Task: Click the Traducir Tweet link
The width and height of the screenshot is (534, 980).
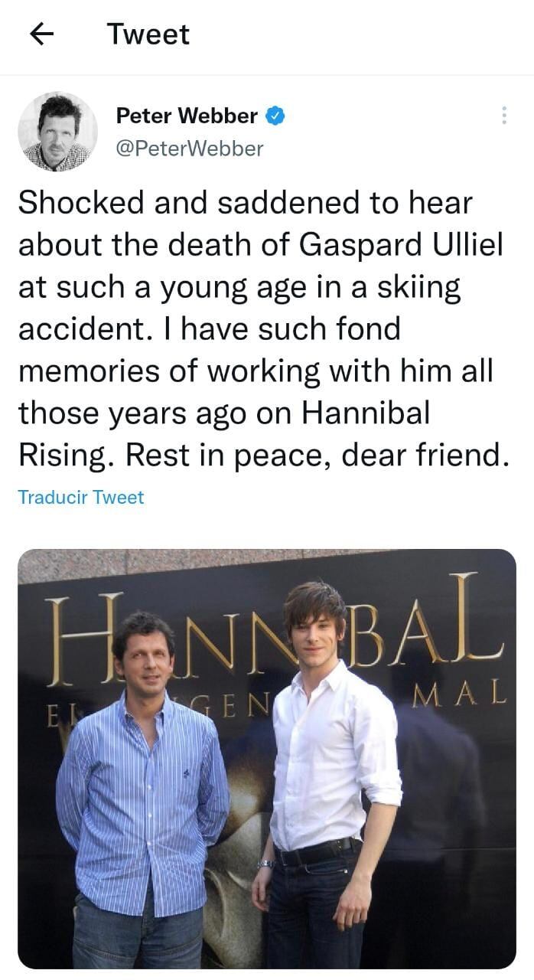Action: point(80,497)
